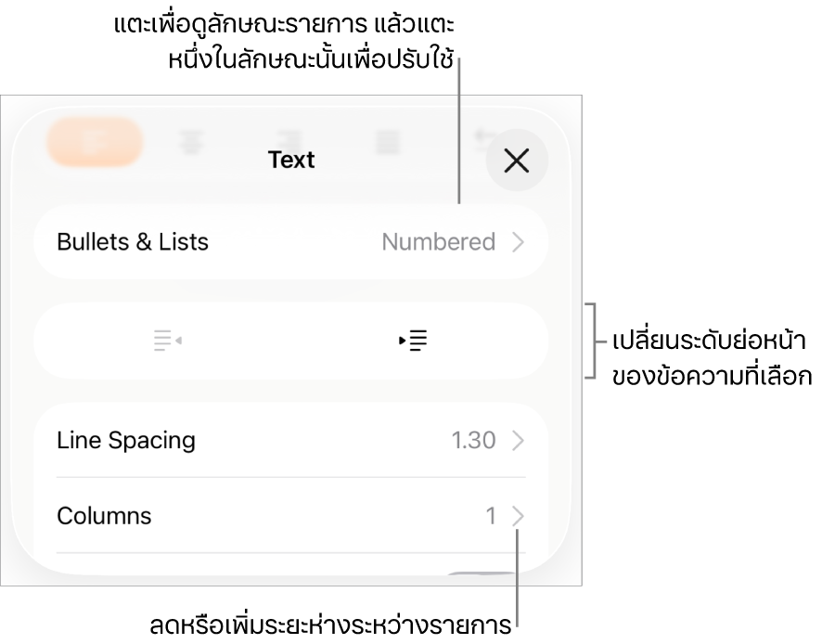Viewport: 822px width, 644px height.
Task: Click the Text panel title
Action: coord(291,161)
